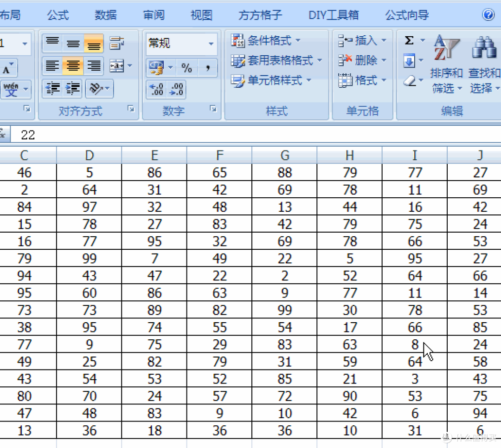Select column D header
501x448 pixels.
coord(89,156)
